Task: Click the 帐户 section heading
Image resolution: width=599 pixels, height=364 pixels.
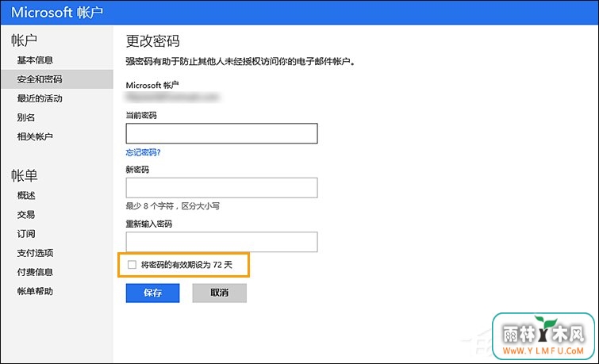Action: [x=24, y=40]
